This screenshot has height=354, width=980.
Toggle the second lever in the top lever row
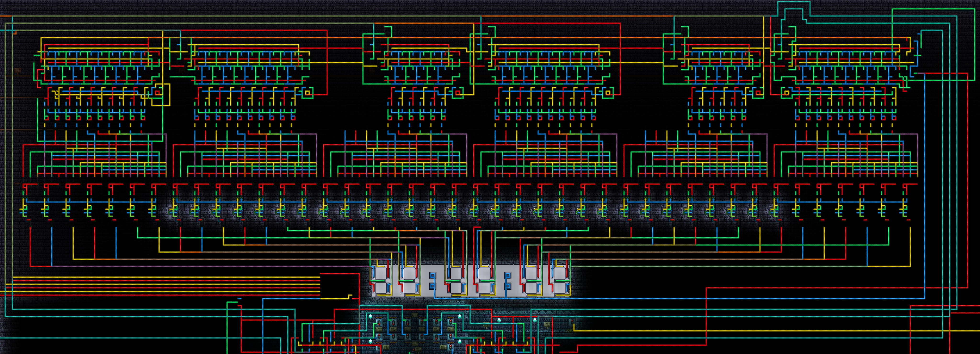point(393,322)
